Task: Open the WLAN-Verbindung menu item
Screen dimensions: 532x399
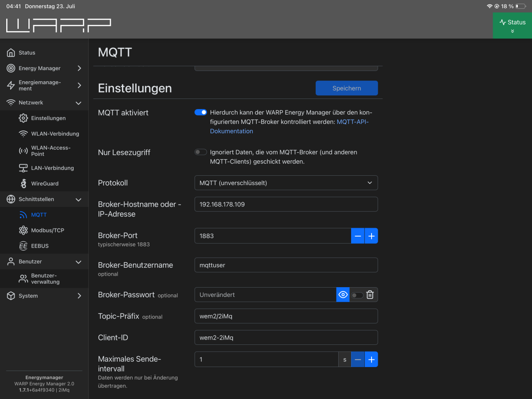Action: point(44,134)
